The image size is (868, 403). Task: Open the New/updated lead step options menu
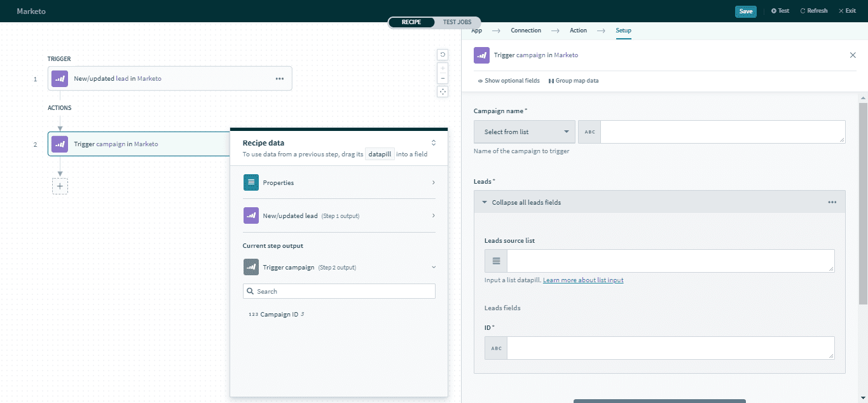point(279,79)
